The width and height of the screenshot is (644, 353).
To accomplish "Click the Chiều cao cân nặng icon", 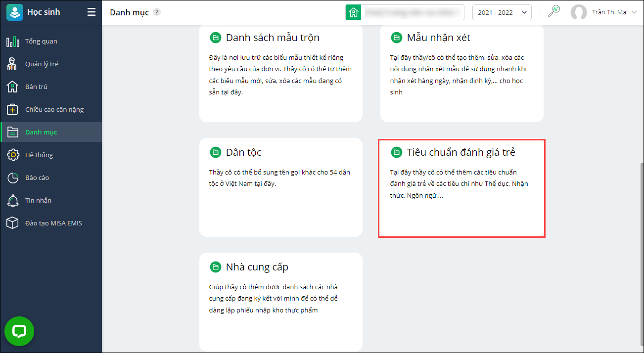I will click(x=13, y=109).
